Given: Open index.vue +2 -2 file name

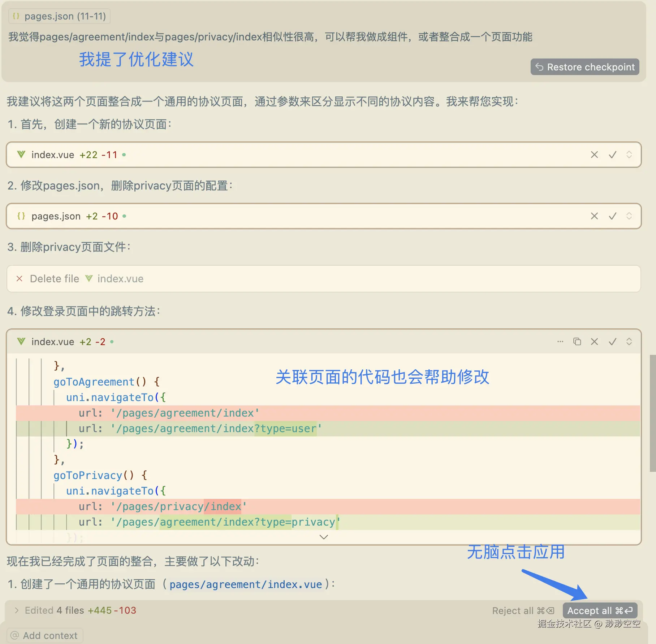Looking at the screenshot, I should pos(53,342).
